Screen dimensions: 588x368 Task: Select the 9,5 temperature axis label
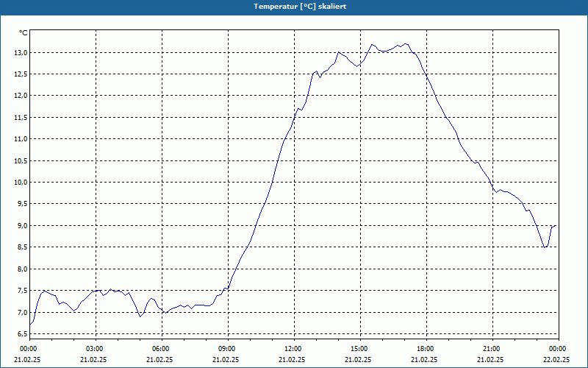(x=23, y=204)
